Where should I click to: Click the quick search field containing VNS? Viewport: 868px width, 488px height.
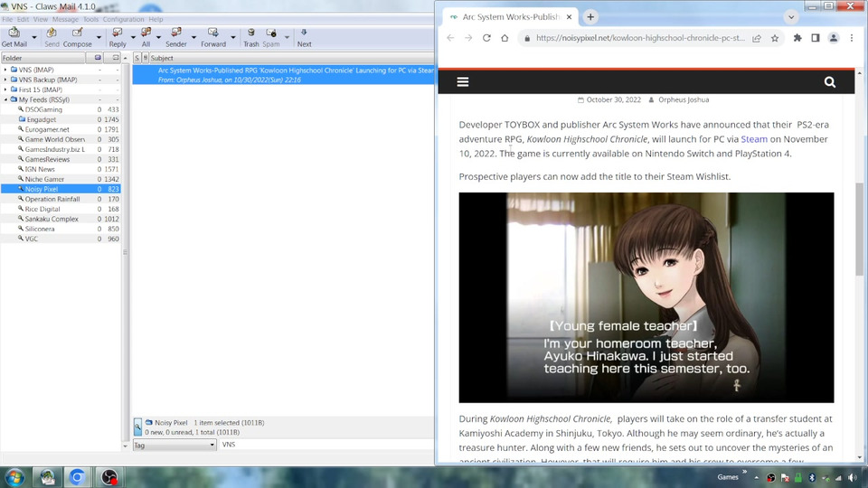(326, 445)
